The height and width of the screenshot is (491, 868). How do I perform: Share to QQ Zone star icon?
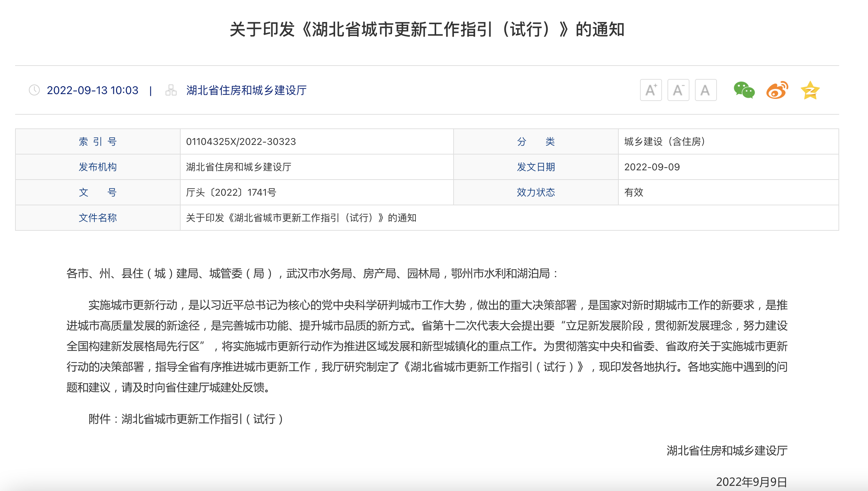[x=810, y=90]
